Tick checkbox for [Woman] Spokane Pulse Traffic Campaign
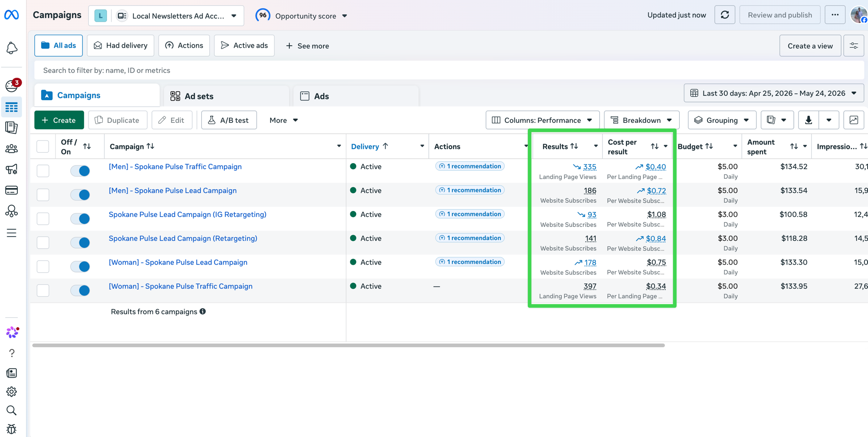The height and width of the screenshot is (437, 868). point(43,290)
